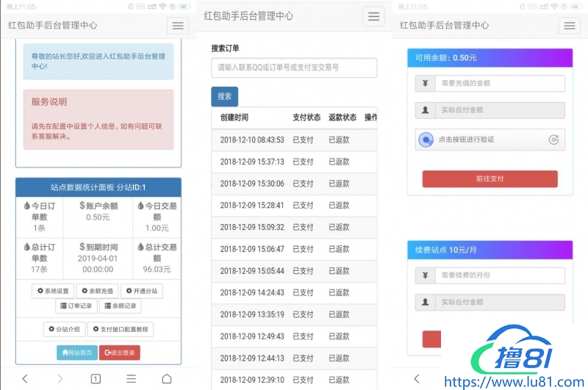588x390 pixels.
Task: View 订单记录 order records
Action: click(x=75, y=306)
